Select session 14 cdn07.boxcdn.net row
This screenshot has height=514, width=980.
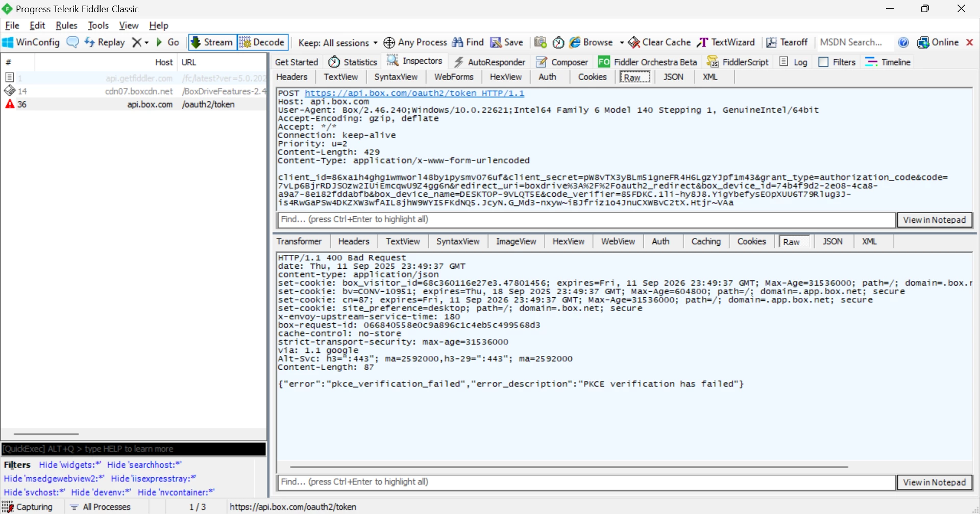coord(134,91)
